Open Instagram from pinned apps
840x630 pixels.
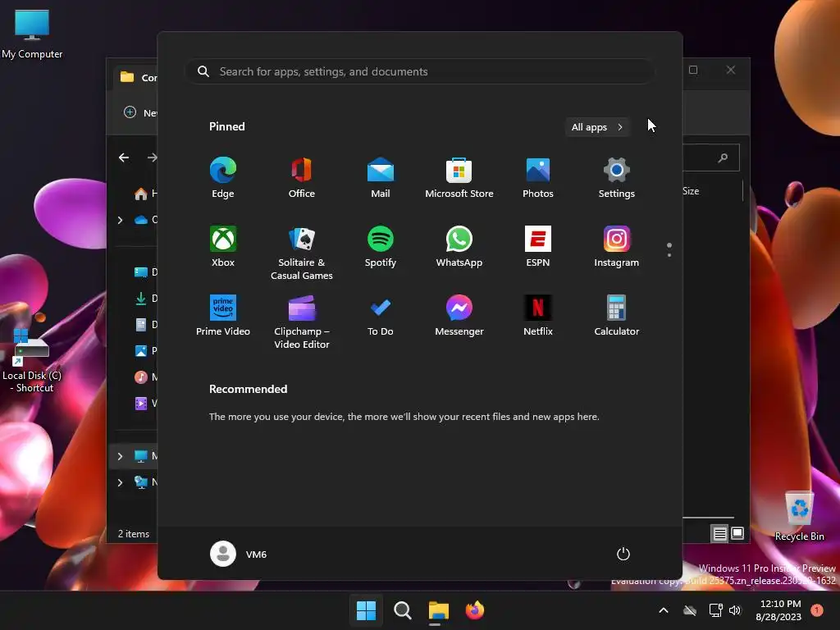[x=617, y=246]
